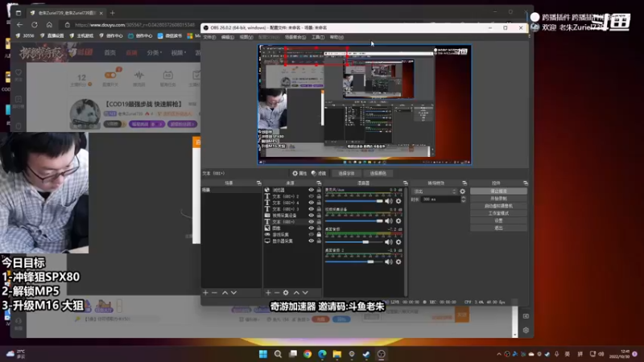The height and width of the screenshot is (362, 644).
Task: Open OBS 设置 settings button
Action: (498, 220)
